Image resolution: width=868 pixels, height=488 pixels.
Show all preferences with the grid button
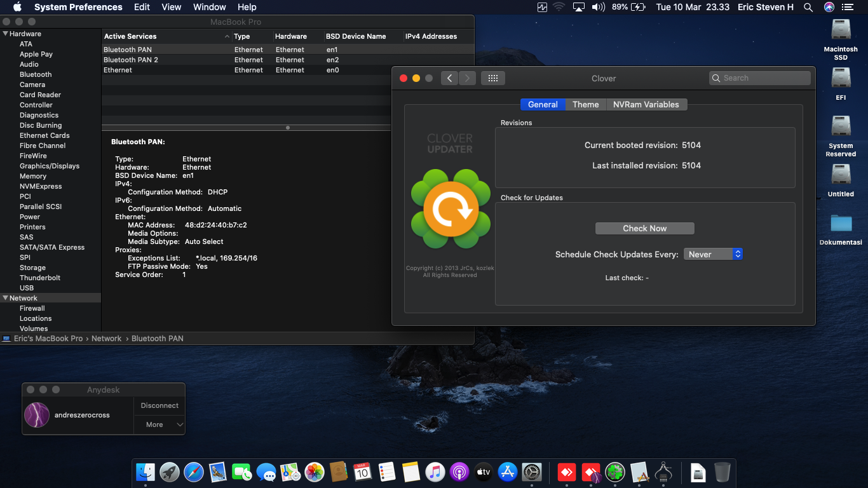pos(493,78)
